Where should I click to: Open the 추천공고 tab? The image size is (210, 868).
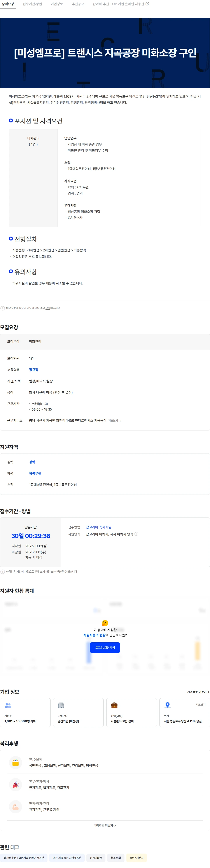point(77,4)
